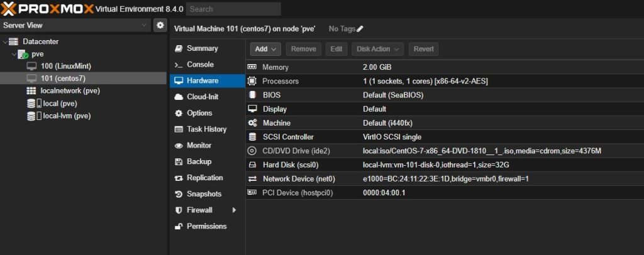
Task: Go to the Snapshots tab
Action: [207, 194]
